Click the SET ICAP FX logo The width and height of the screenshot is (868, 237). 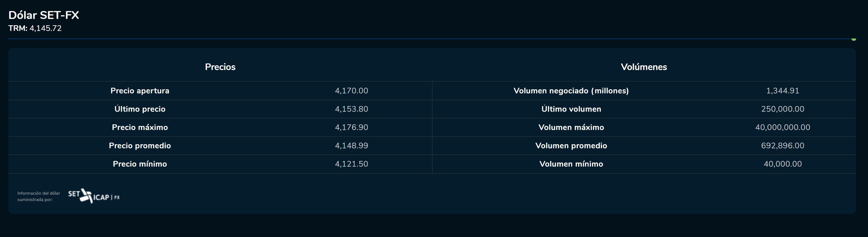coord(94,196)
